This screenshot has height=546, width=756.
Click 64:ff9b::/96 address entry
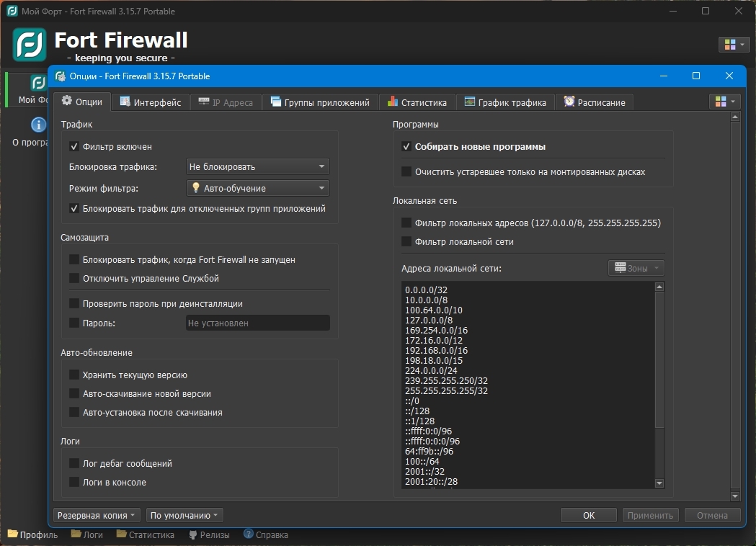[429, 452]
